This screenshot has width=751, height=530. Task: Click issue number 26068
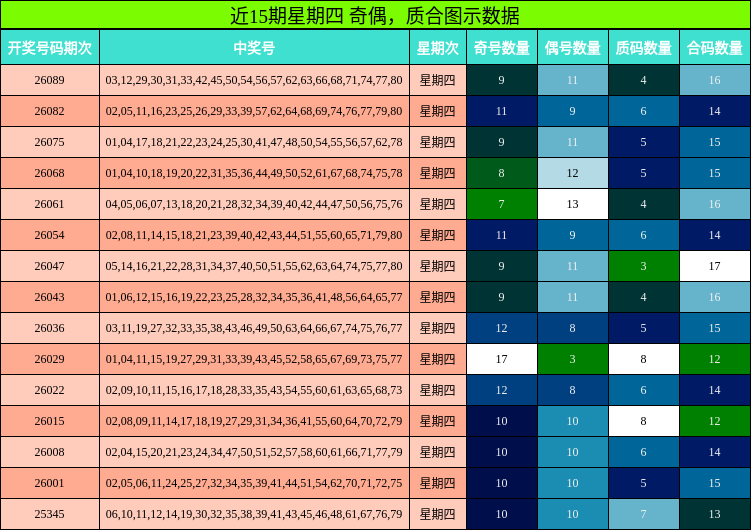point(49,173)
